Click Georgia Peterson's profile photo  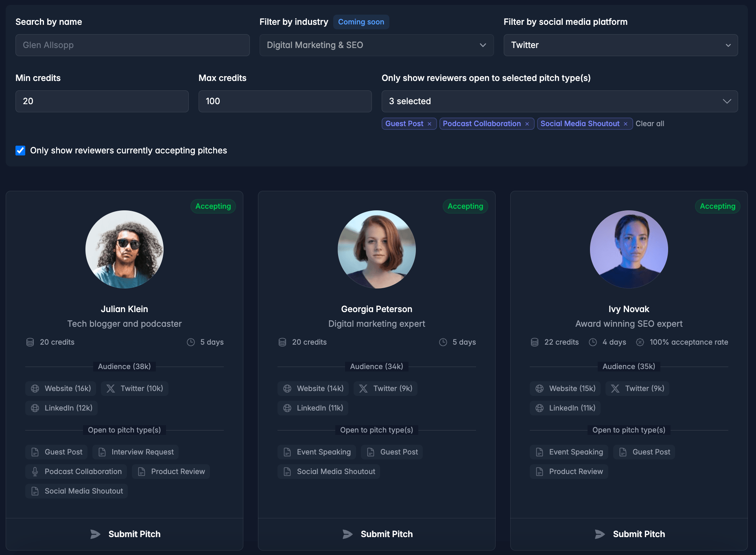(x=377, y=249)
